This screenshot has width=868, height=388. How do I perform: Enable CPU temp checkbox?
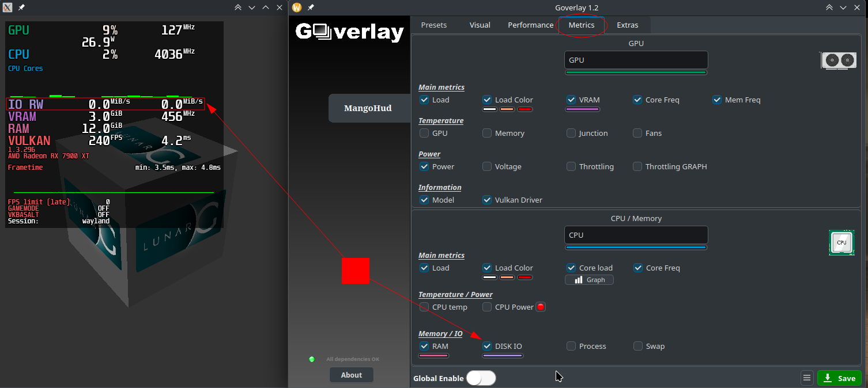point(424,307)
